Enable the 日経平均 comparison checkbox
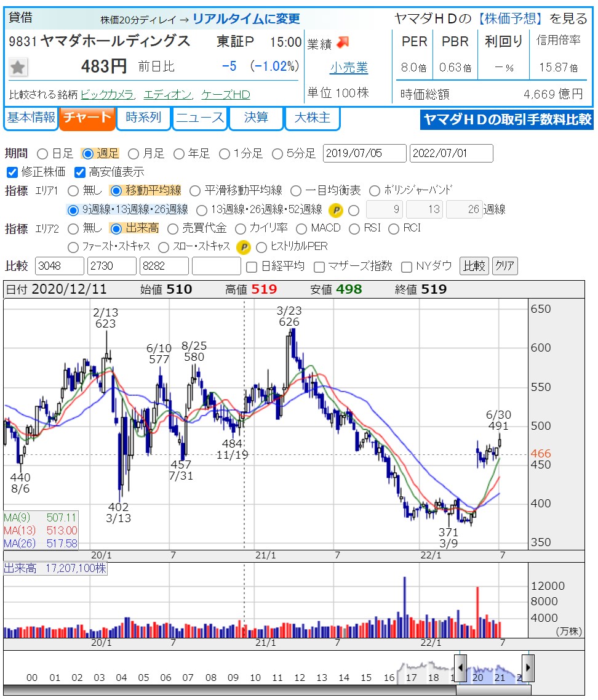This screenshot has width=598, height=700. 251,267
